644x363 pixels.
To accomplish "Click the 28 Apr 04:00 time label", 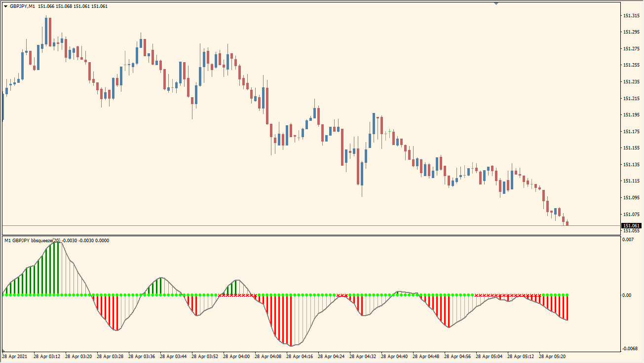I will tap(237, 356).
